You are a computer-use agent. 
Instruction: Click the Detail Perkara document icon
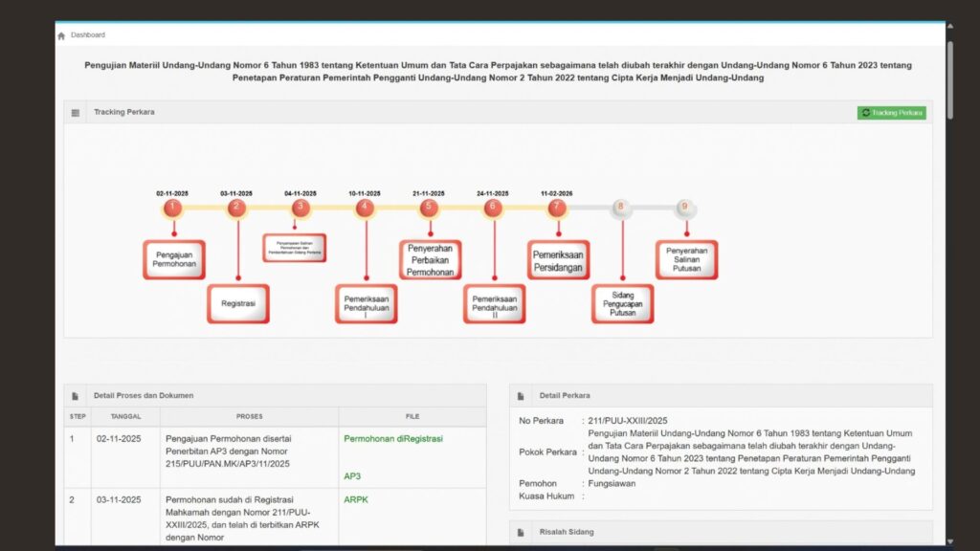[521, 396]
